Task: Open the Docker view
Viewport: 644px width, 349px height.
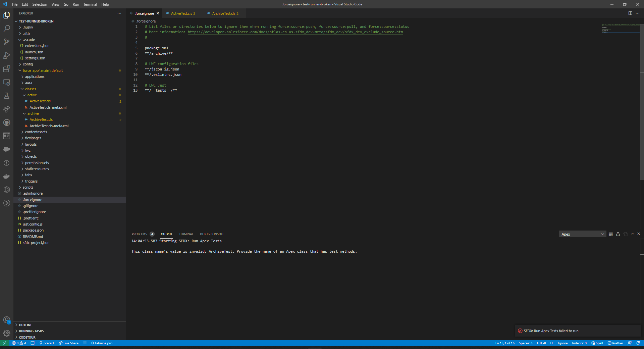Action: tap(6, 176)
